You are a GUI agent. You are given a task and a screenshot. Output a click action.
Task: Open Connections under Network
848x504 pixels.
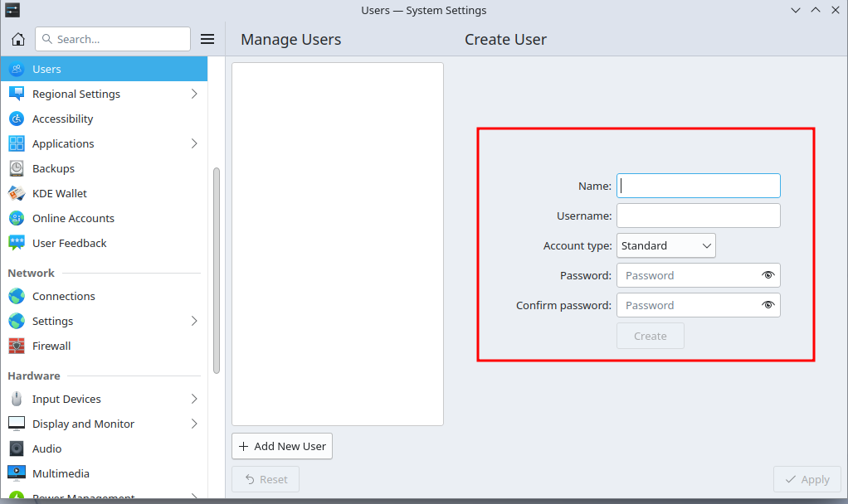[x=63, y=296]
